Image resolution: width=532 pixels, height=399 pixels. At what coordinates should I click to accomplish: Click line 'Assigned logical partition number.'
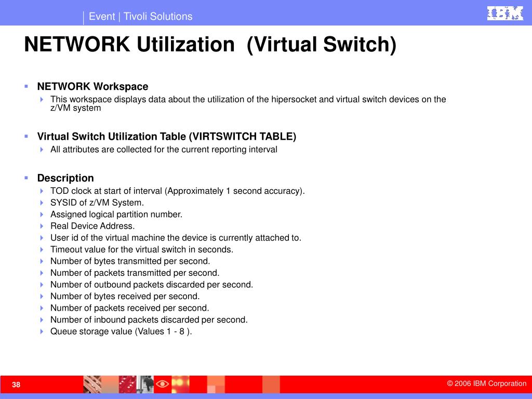116,215
